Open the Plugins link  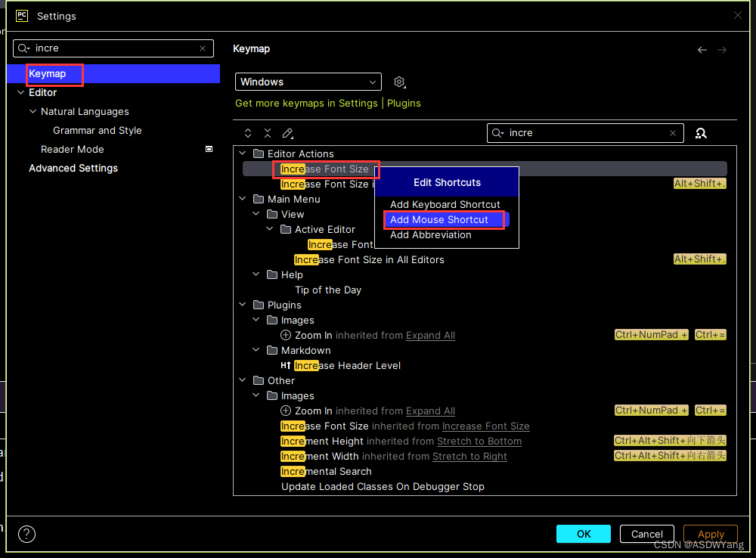[x=404, y=103]
